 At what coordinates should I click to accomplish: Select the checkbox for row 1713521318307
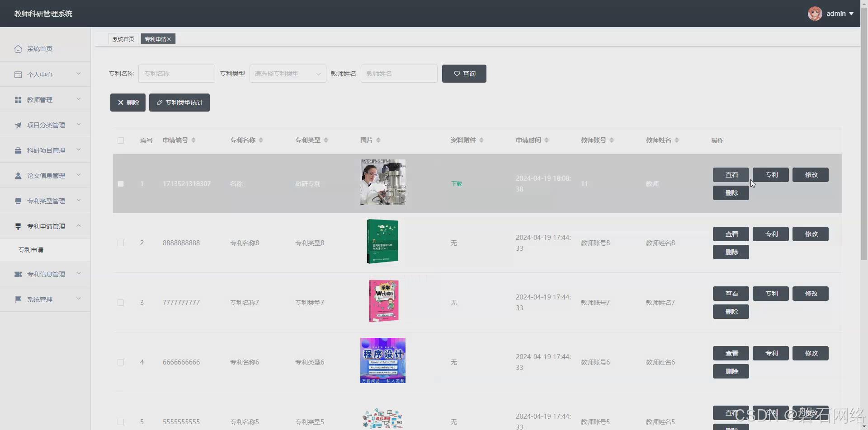pos(121,184)
